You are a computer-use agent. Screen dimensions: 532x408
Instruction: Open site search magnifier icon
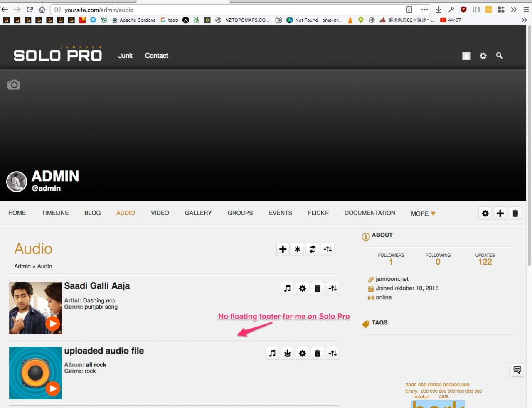499,56
